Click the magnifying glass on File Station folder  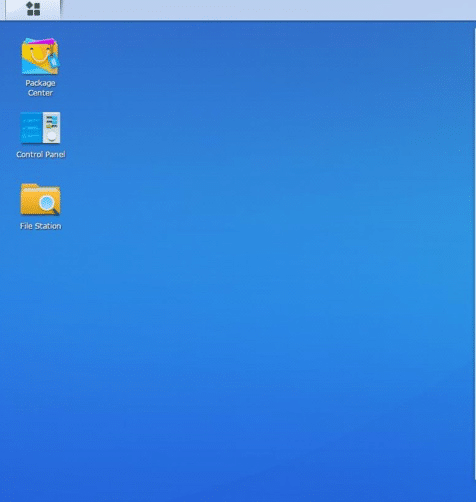pyautogui.click(x=48, y=203)
